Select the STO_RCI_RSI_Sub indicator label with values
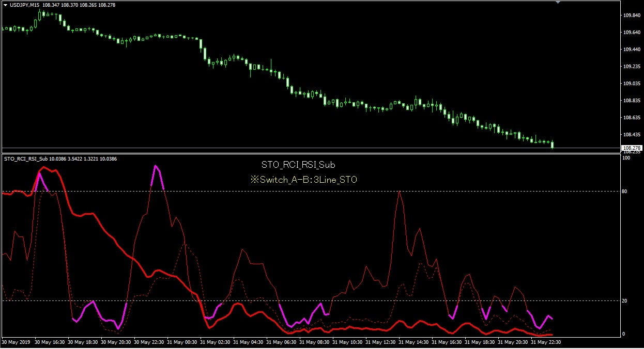Image resolution: width=644 pixels, height=349 pixels. click(x=60, y=159)
